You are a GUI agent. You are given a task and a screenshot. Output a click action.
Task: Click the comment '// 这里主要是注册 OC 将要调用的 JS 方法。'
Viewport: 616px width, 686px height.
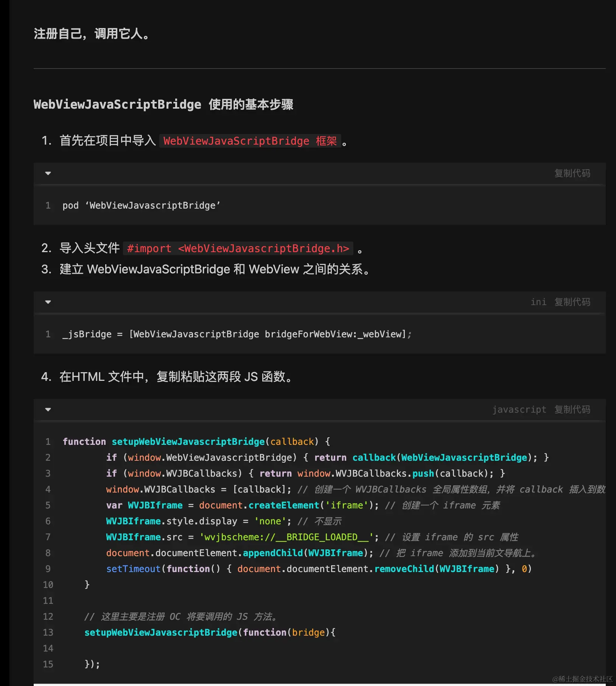click(x=181, y=617)
